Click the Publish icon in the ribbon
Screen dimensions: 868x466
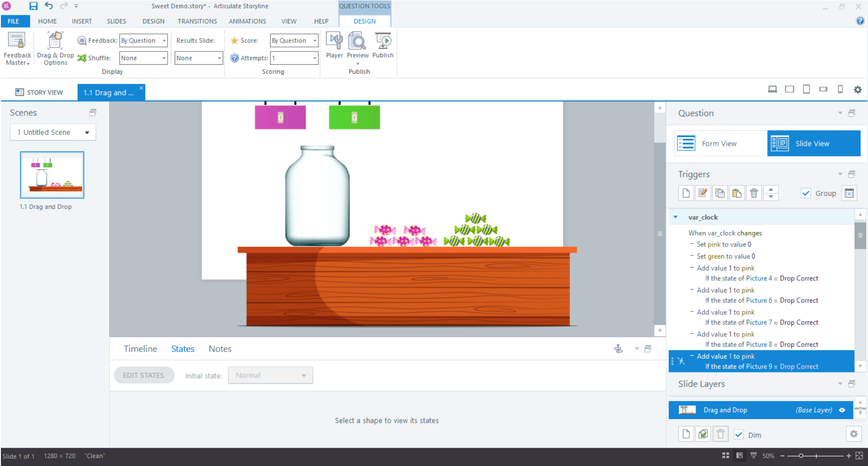(x=383, y=45)
